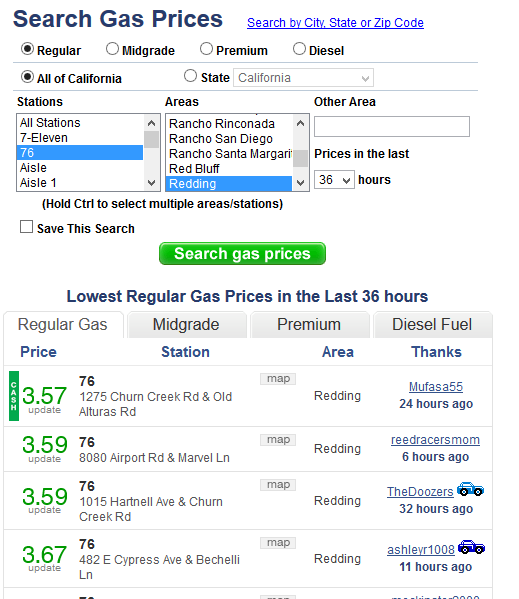Viewport: 519px width, 599px height.
Task: Open the California state dropdown
Action: click(x=304, y=78)
